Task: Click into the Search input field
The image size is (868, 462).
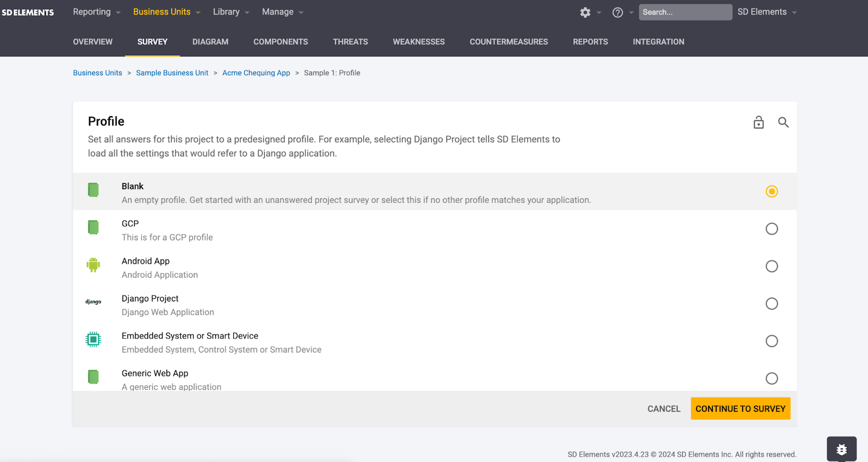Action: point(685,12)
